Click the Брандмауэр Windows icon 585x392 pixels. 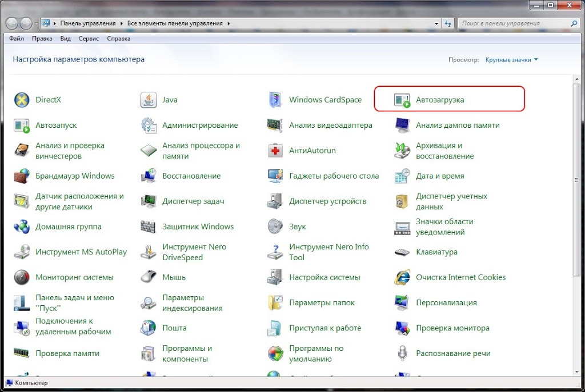click(22, 176)
